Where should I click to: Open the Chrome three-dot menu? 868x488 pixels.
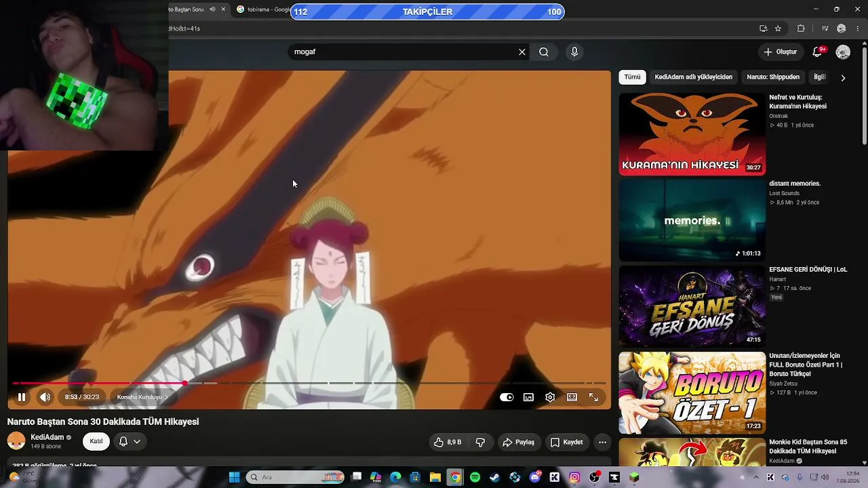coord(858,28)
